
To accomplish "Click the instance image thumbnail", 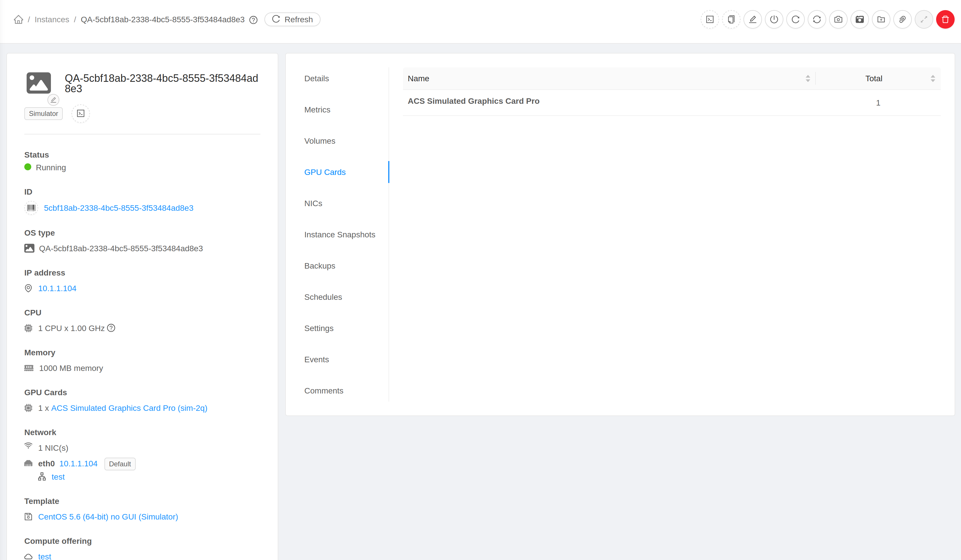I will (x=38, y=83).
